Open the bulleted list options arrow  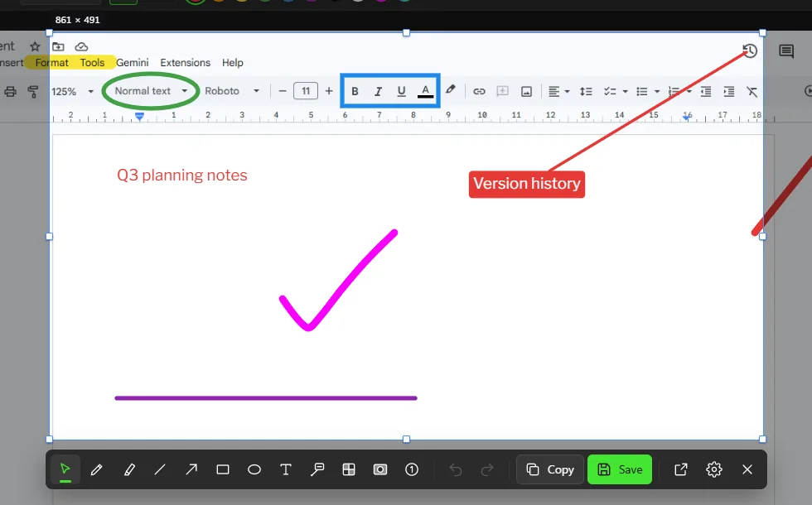[x=657, y=92]
